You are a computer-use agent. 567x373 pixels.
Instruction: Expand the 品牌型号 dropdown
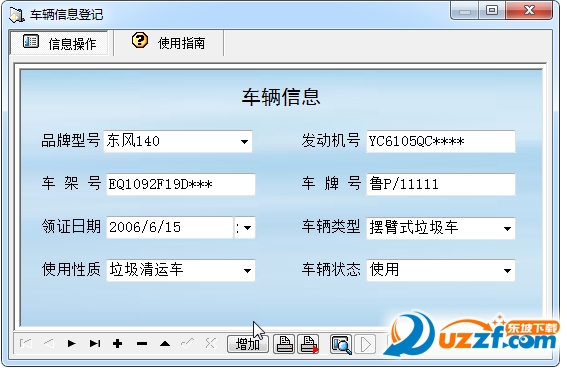click(244, 141)
